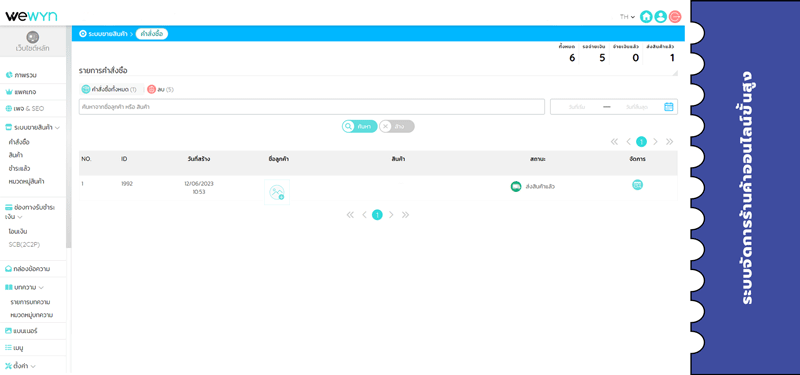
Task: Expand the ตั้งค่า settings section
Action: (33, 366)
